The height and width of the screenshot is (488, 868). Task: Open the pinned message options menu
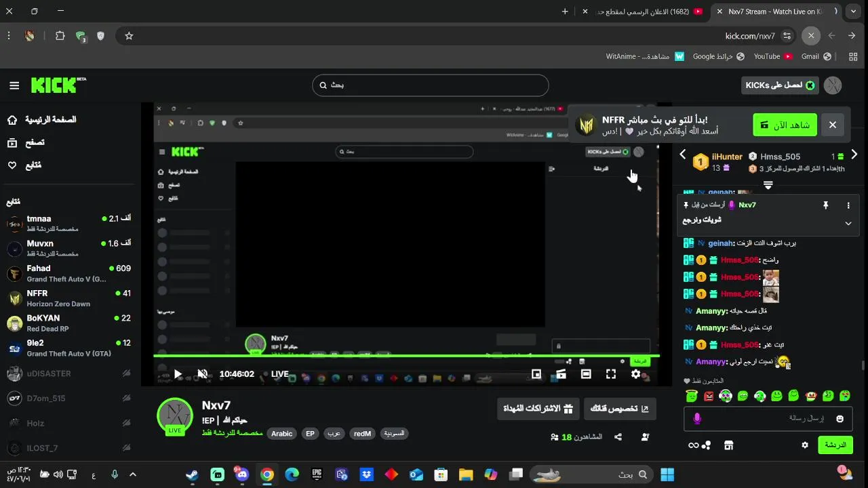848,205
